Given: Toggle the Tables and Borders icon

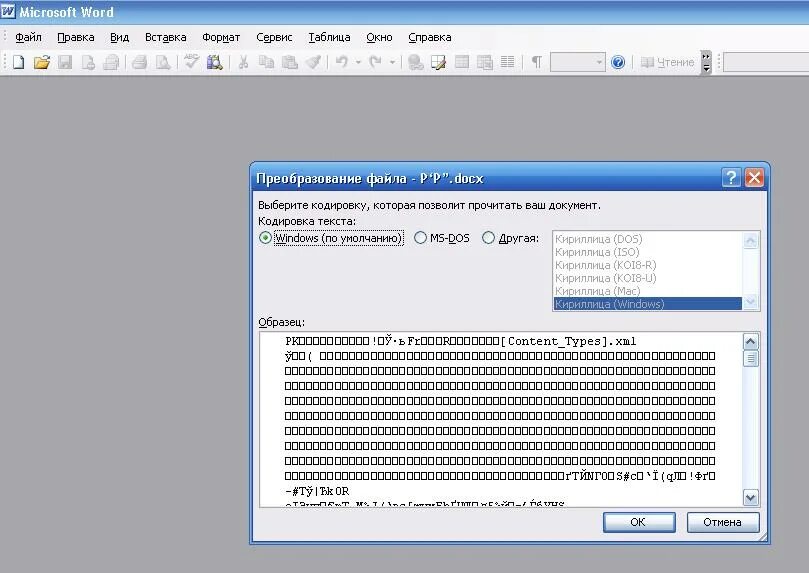Looking at the screenshot, I should [x=438, y=62].
